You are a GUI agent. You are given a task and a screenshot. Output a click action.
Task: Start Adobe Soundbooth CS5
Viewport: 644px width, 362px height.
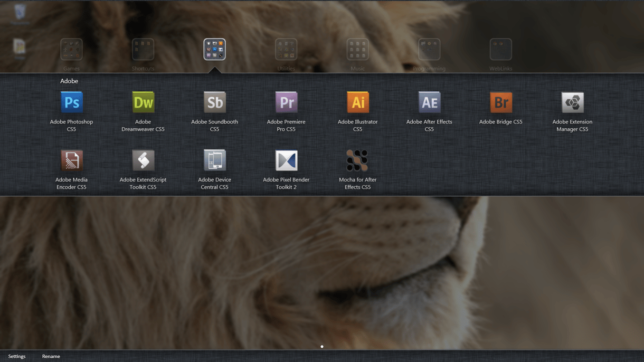coord(215,102)
